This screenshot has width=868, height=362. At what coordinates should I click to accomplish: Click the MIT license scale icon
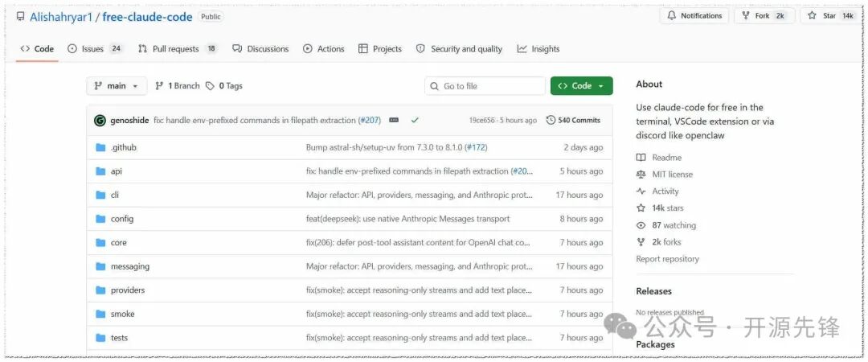(x=641, y=174)
